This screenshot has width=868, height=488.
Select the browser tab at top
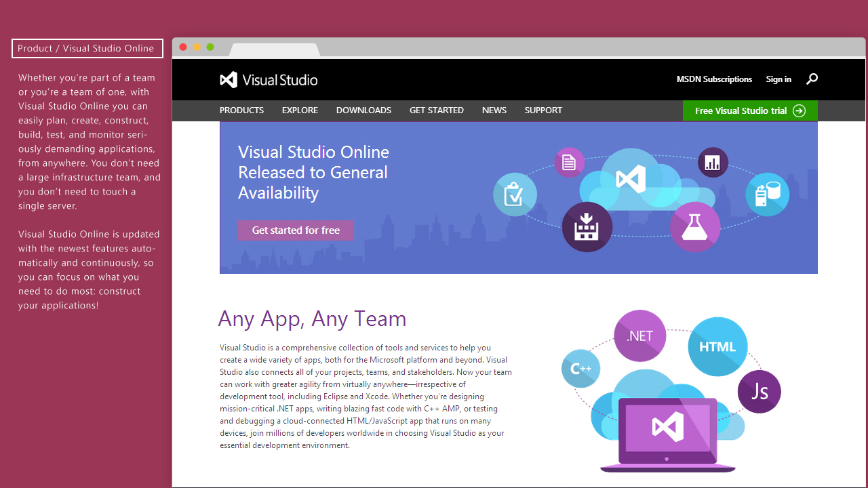(x=275, y=50)
